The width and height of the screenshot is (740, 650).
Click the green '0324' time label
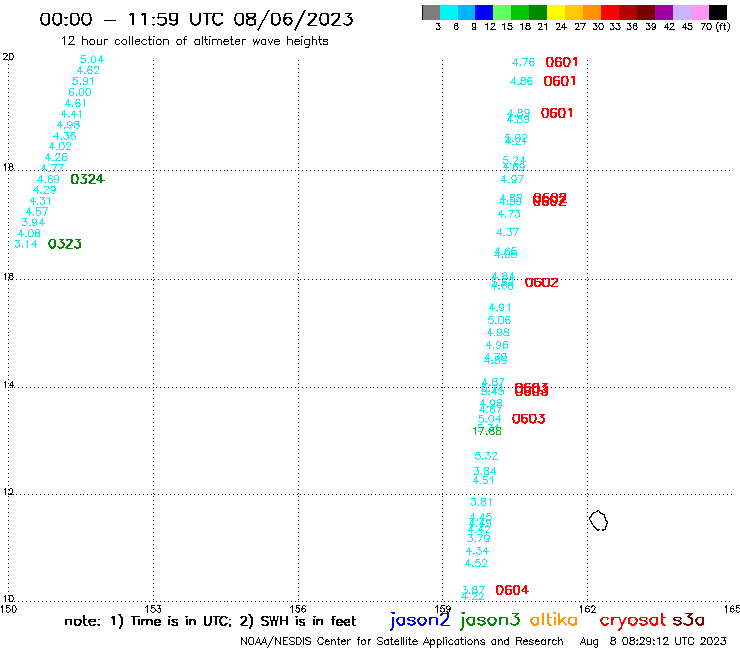click(x=87, y=179)
